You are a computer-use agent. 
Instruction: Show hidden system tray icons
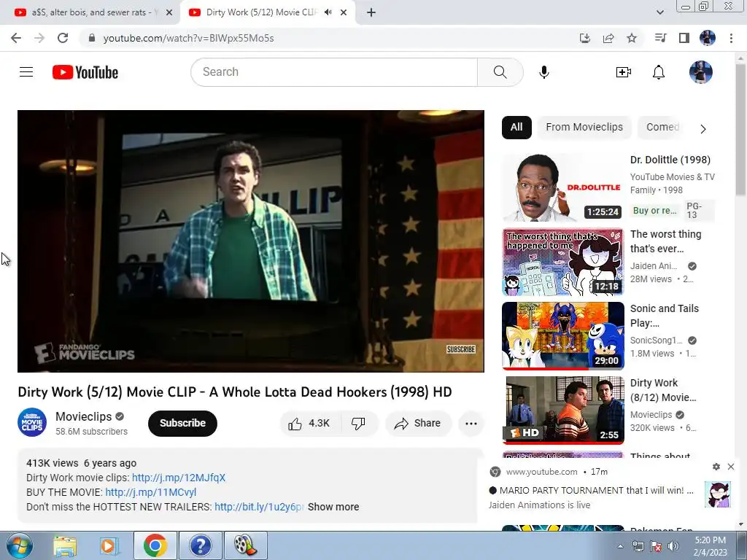pyautogui.click(x=620, y=546)
